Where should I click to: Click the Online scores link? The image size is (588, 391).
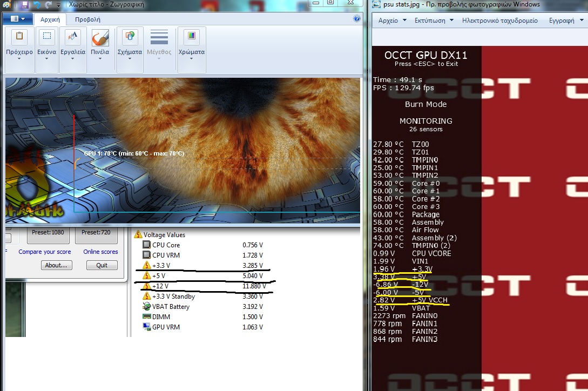coord(100,252)
